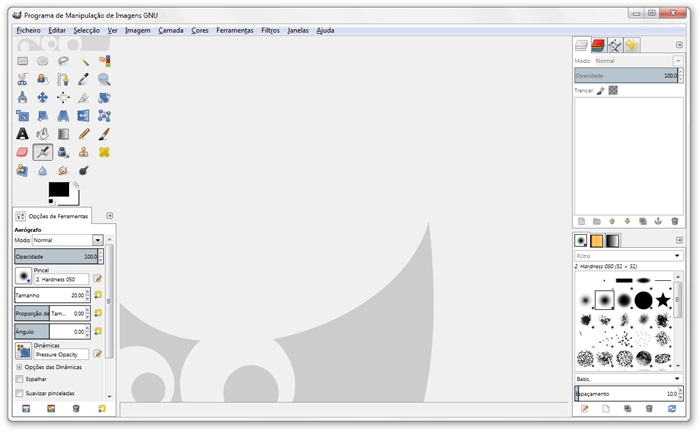Edit the Pressure Opacity dynamics
The image size is (700, 432).
(97, 354)
